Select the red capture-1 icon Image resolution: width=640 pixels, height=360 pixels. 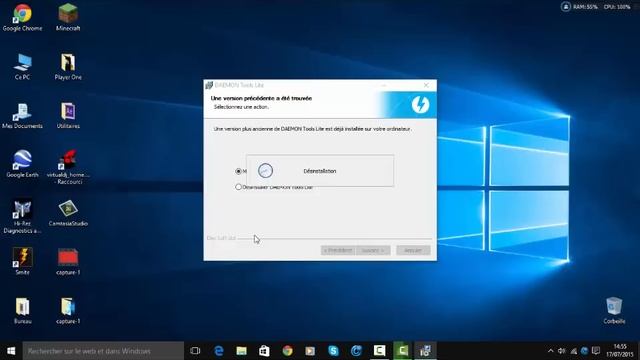click(68, 262)
